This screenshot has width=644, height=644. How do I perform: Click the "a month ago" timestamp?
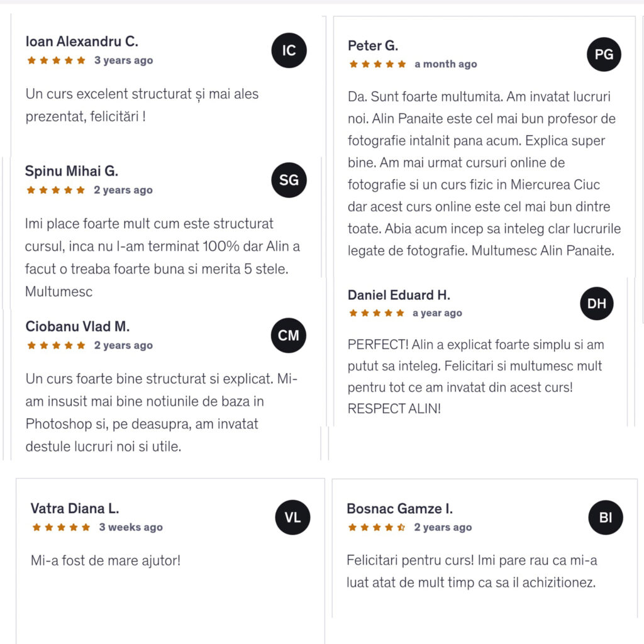pos(445,64)
